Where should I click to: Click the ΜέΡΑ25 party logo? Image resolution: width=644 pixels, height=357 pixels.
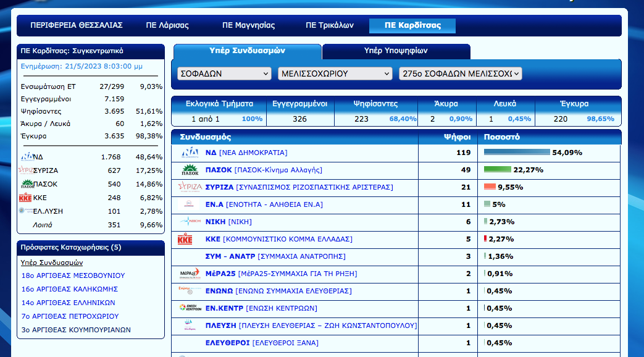(x=190, y=274)
